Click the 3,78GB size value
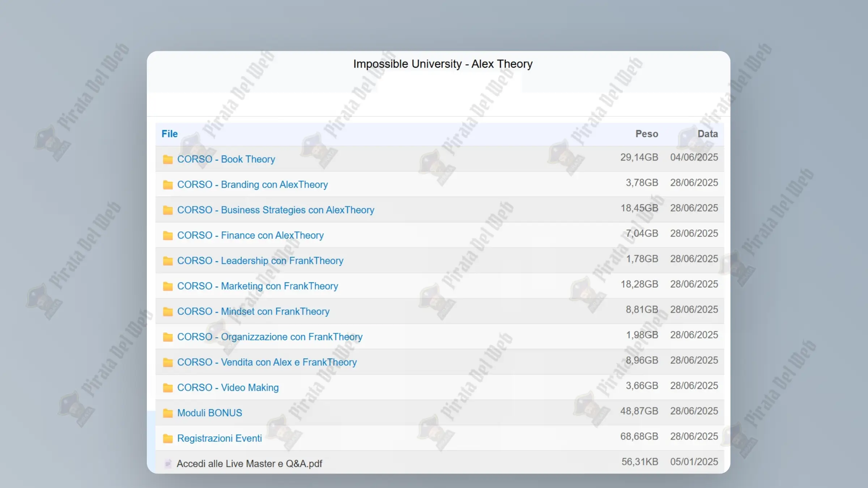The height and width of the screenshot is (488, 868). click(x=642, y=183)
